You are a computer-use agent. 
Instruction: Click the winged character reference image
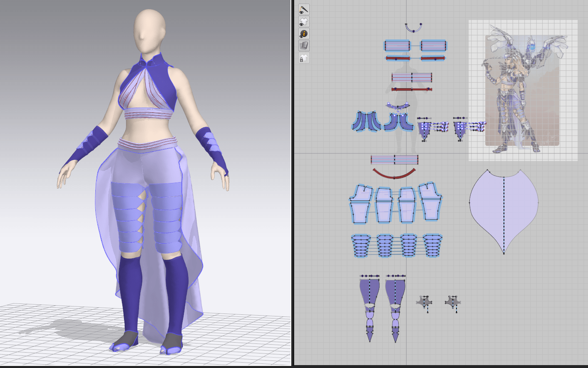pos(523,90)
